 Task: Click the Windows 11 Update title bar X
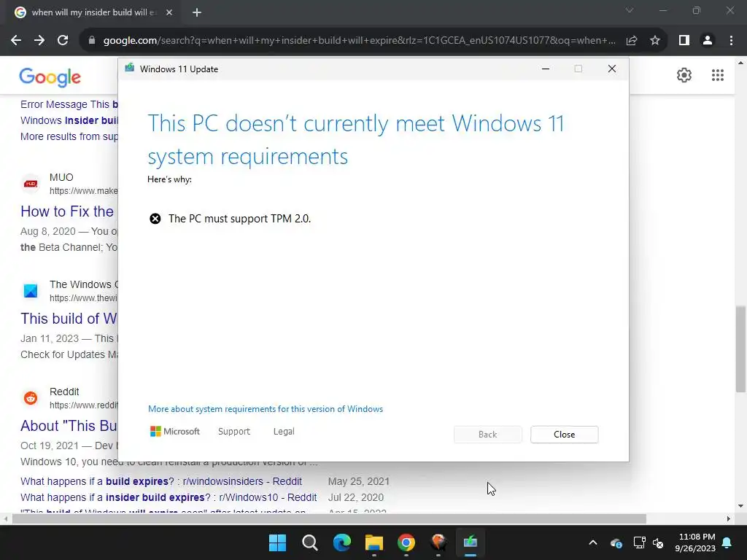click(x=612, y=69)
